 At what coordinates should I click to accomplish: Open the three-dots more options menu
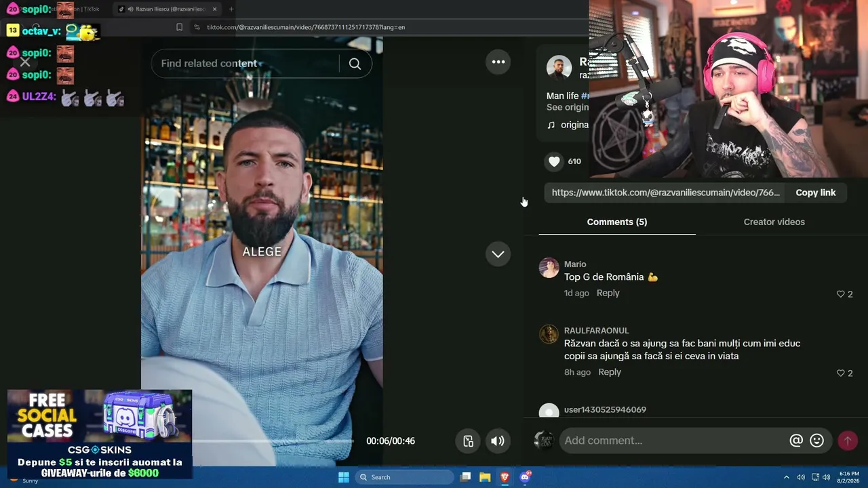[498, 62]
